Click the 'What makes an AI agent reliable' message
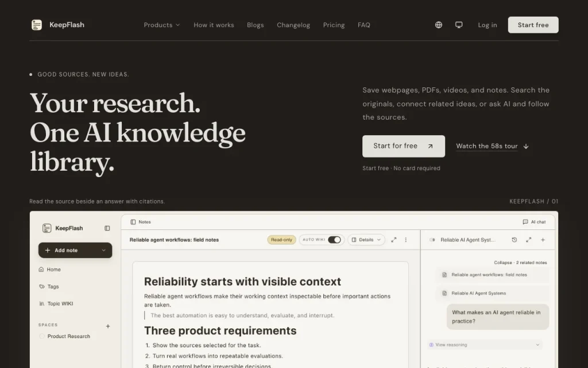Screen dimensions: 588x368 coord(498,317)
